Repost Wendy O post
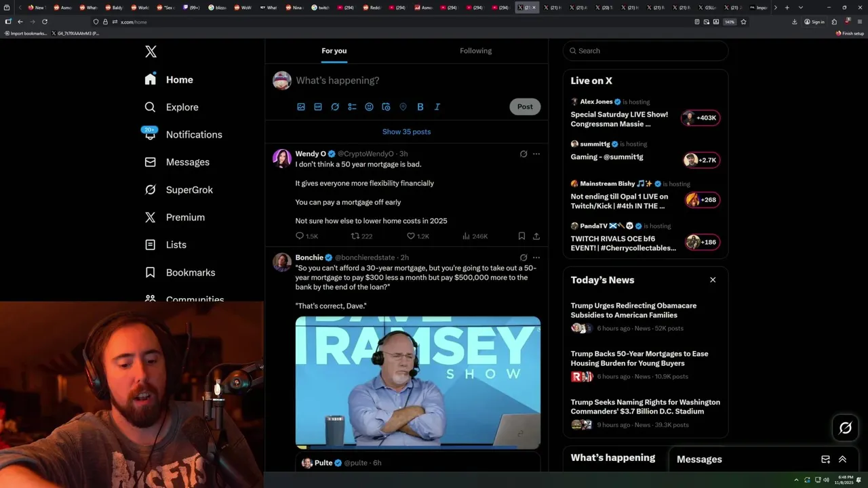The width and height of the screenshot is (868, 488). pos(361,236)
